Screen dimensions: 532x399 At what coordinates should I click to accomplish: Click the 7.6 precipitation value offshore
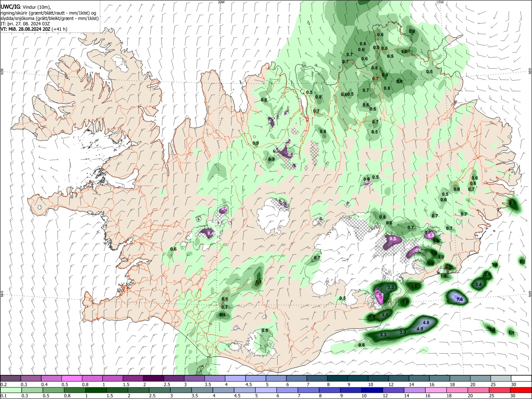pos(460,299)
